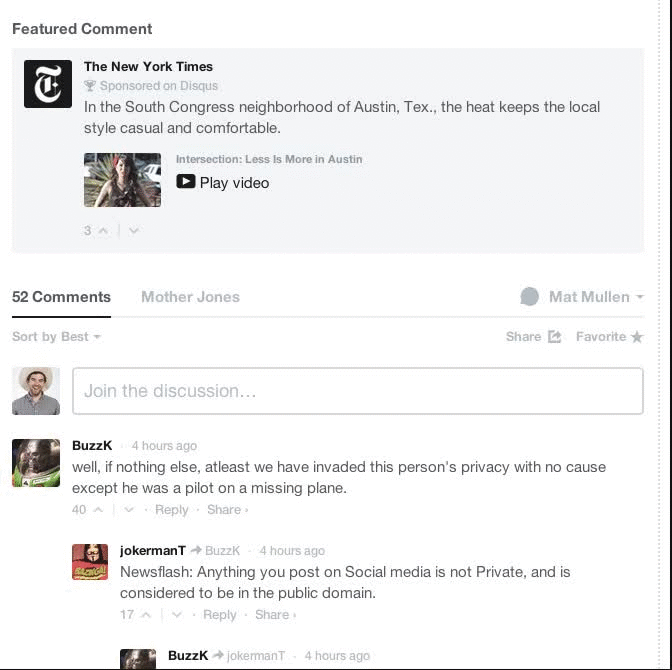Reply to BuzzK's top comment
Screen dimensions: 672x670
171,510
